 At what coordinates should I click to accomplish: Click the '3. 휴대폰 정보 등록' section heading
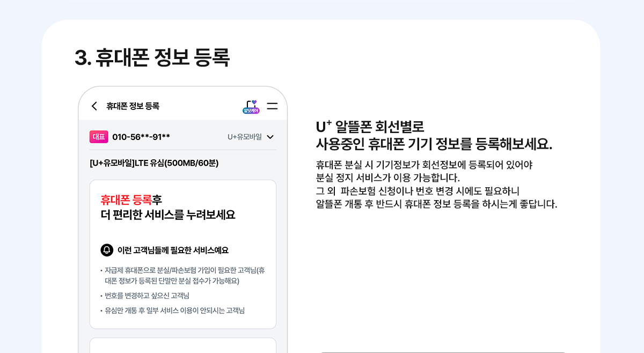pos(152,58)
